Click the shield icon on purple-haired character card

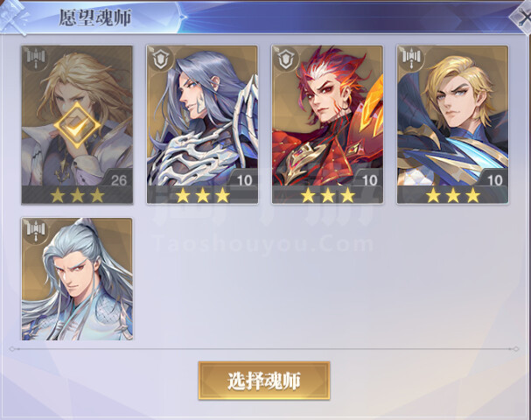161,59
